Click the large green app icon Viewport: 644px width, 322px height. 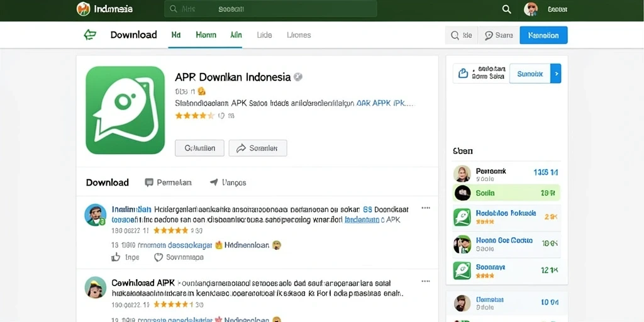click(125, 110)
